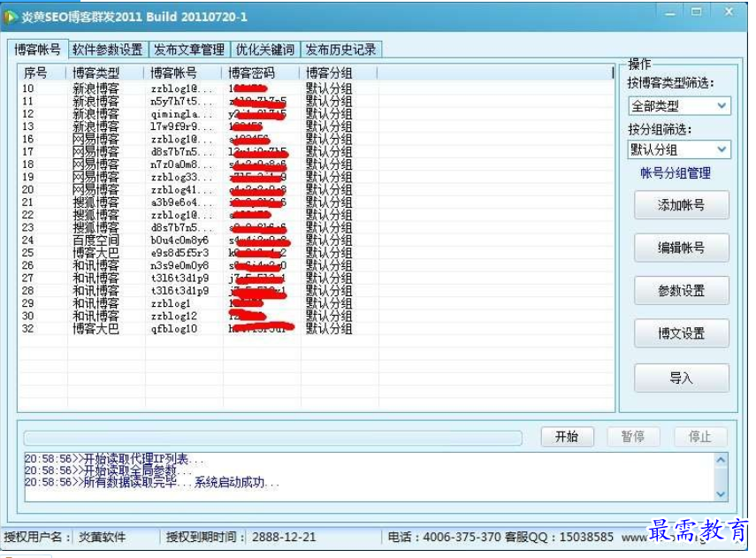Viewport: 756px width, 558px height.
Task: Click log line 开始读取全局参数
Action: coord(109,470)
